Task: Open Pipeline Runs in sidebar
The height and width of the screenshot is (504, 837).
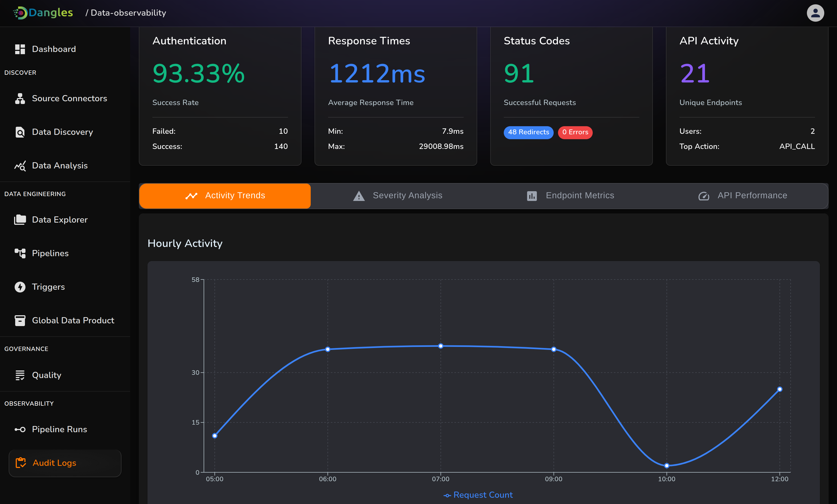Action: (x=59, y=429)
